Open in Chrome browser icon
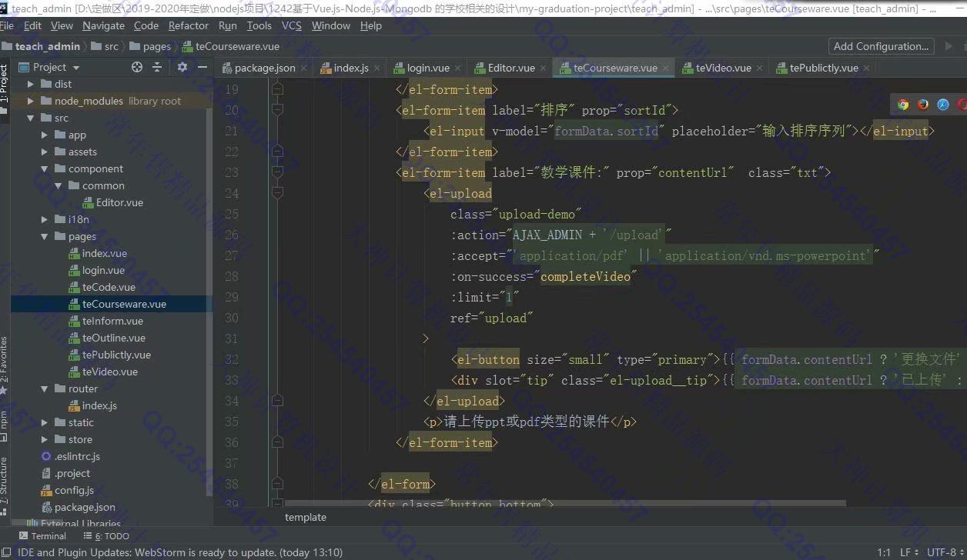The height and width of the screenshot is (560, 967). pos(903,105)
